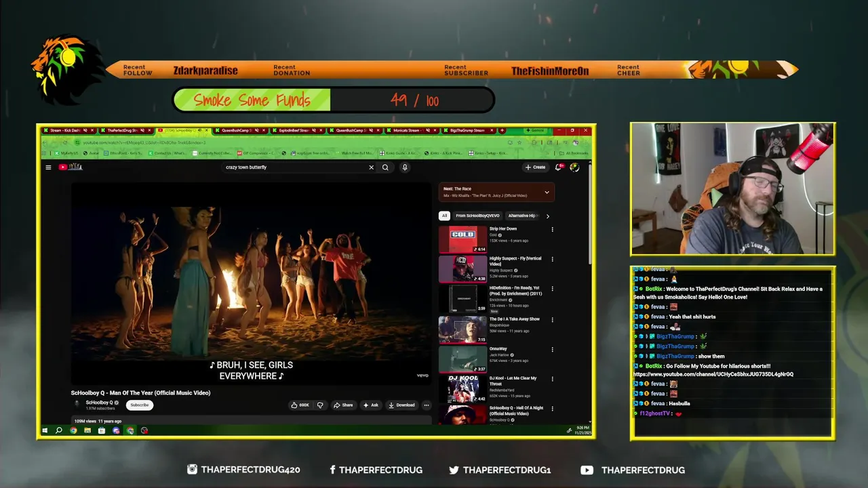Open options menu for The Do Take Away Show
Viewport: 868px width, 488px height.
point(552,320)
